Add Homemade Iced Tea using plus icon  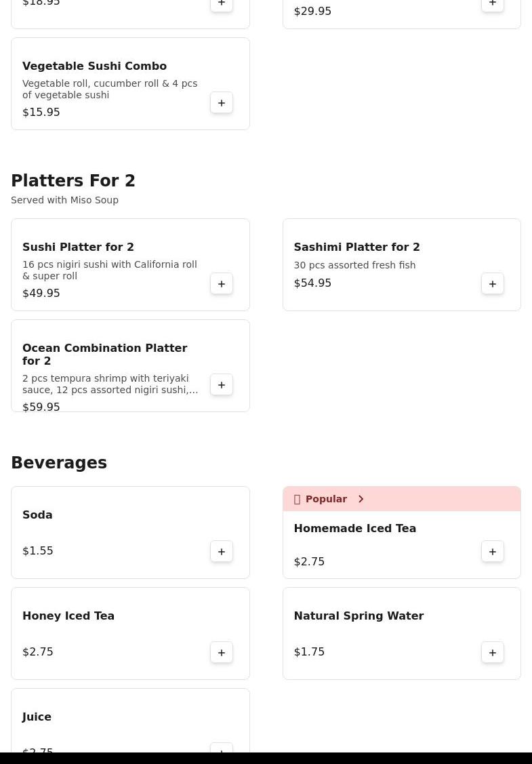[x=493, y=552]
